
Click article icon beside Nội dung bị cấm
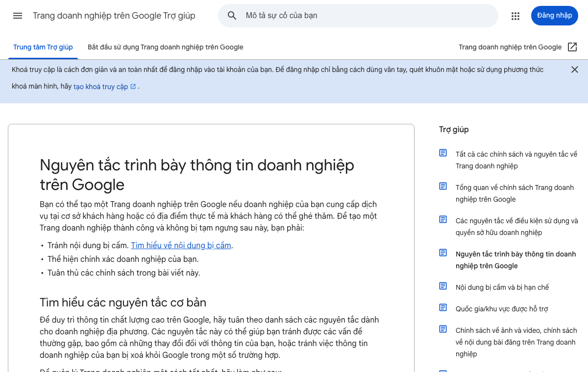click(x=443, y=286)
